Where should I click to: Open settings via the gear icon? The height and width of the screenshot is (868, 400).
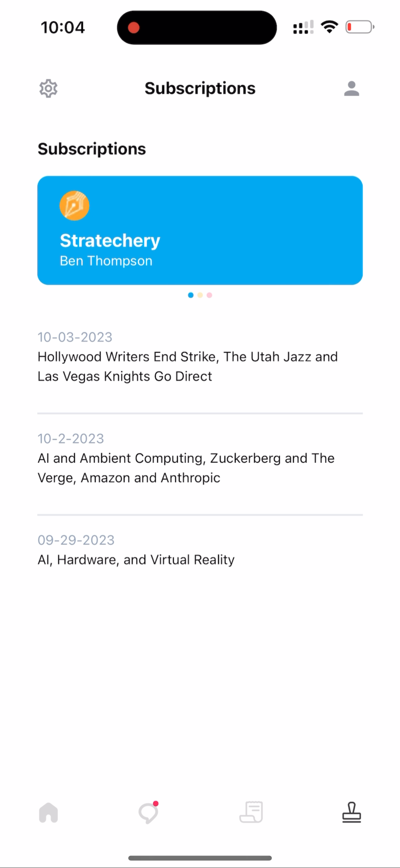click(x=48, y=88)
